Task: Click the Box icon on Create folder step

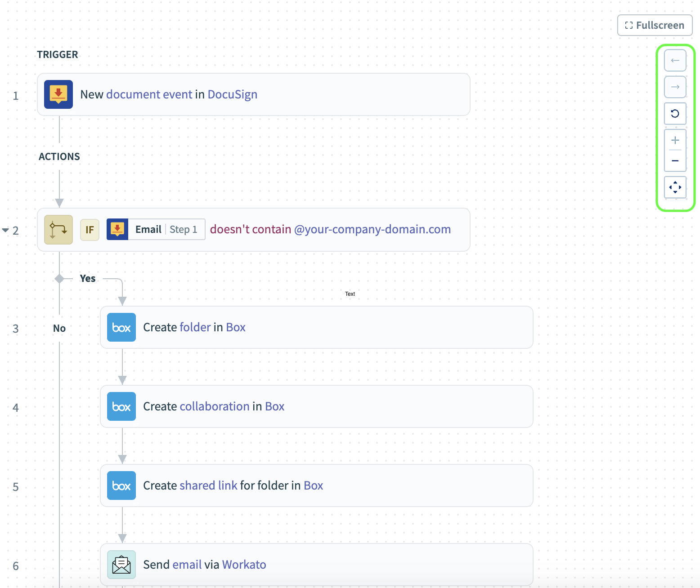Action: point(121,327)
